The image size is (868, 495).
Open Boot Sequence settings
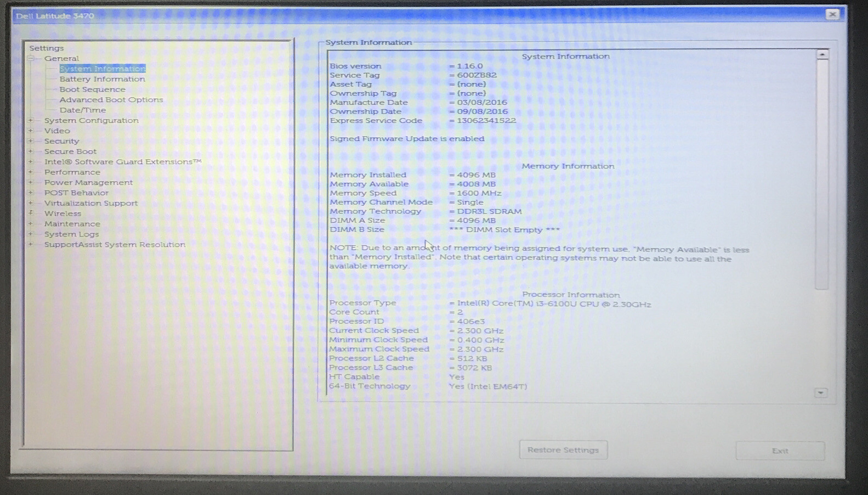(92, 89)
